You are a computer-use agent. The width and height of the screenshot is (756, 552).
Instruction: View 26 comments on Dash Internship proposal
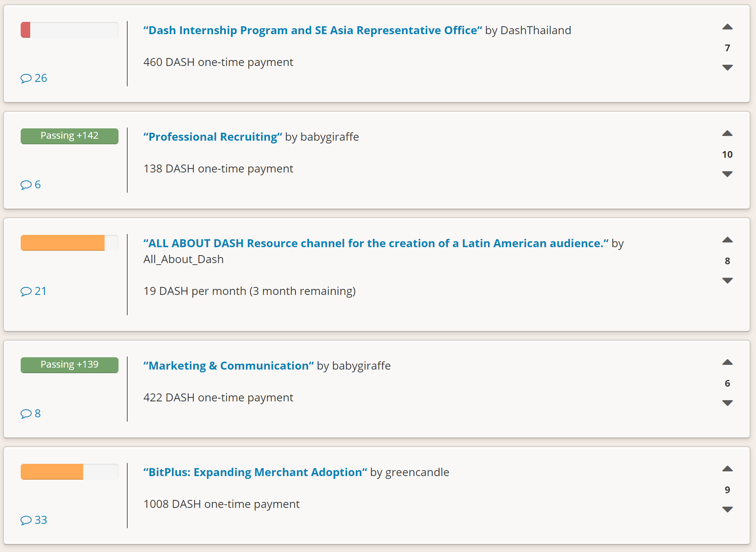34,78
